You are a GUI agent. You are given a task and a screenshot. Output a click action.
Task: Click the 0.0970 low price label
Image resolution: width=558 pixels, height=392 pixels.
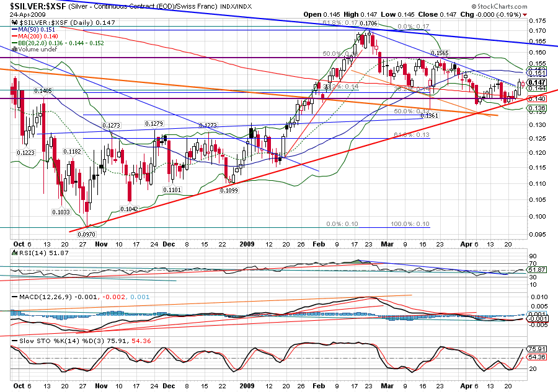(x=85, y=234)
